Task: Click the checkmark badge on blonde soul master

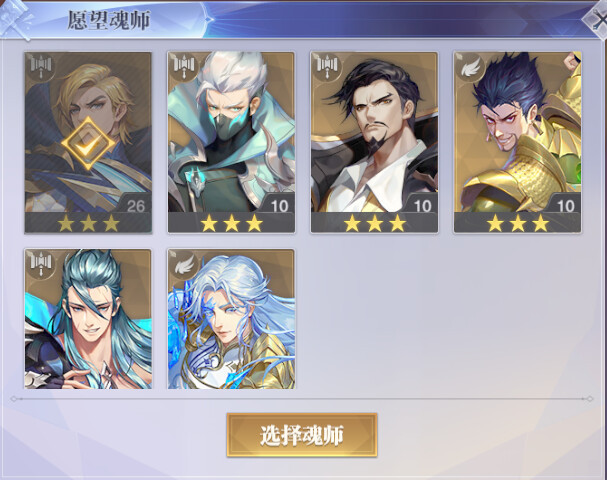Action: tap(88, 144)
